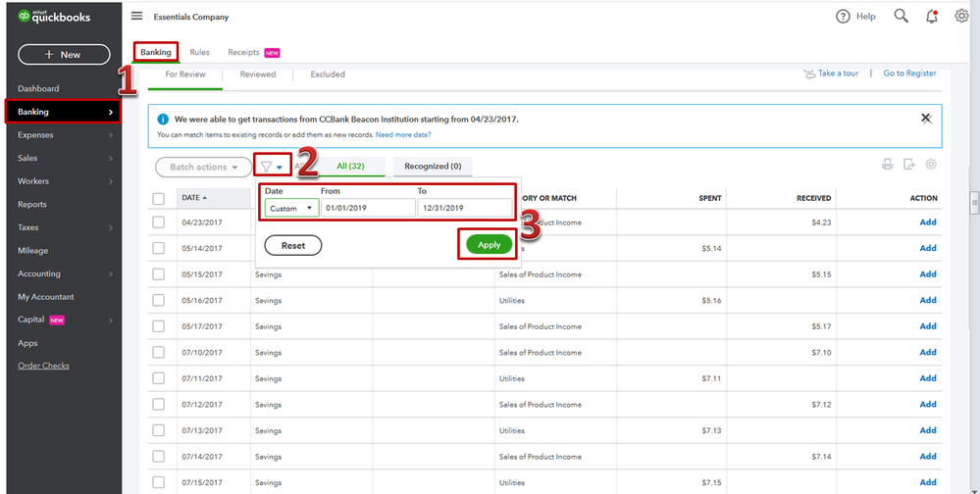Click the page scrollbar thumb on right

click(x=974, y=203)
